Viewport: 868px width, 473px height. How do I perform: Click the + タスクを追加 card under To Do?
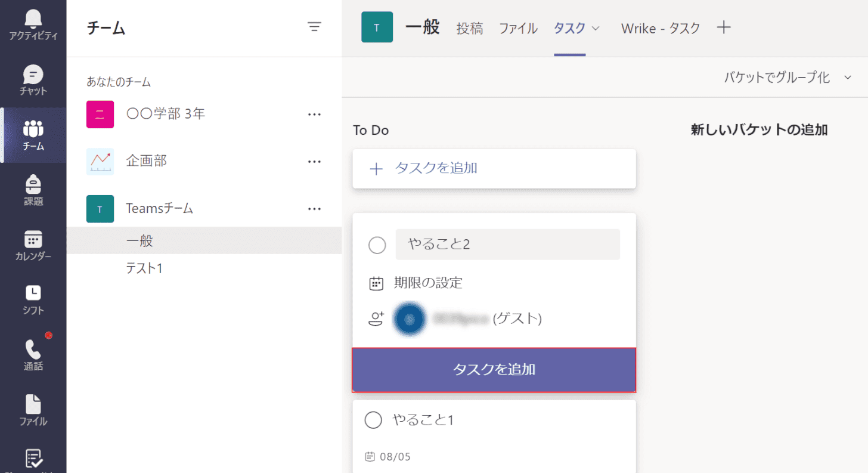[x=494, y=169]
